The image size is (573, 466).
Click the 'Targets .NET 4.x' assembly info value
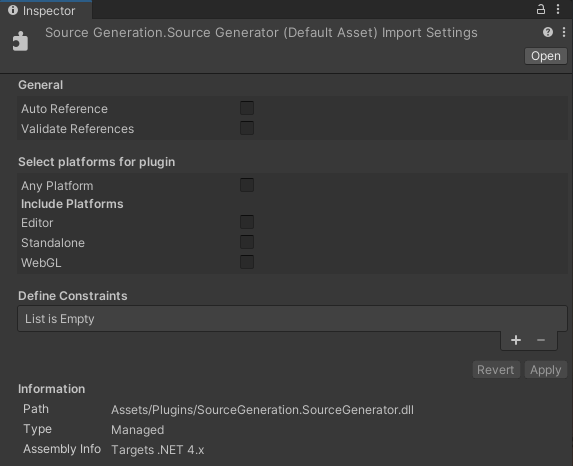(158, 450)
